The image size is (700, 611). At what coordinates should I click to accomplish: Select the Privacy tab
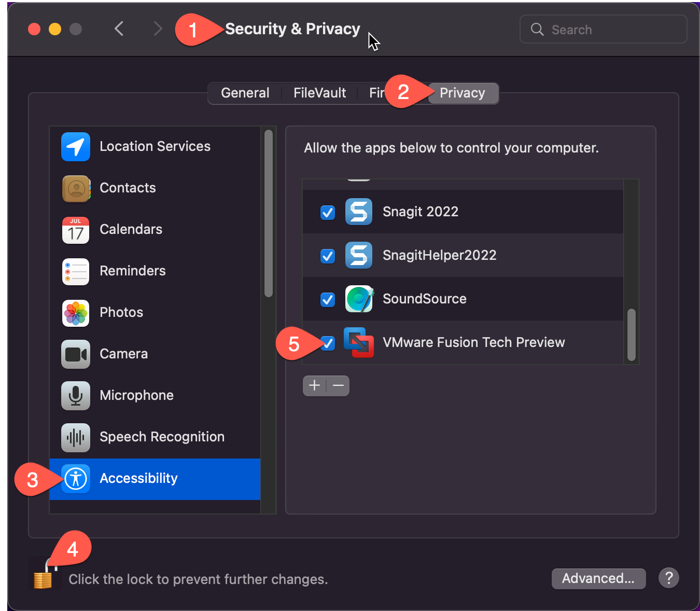pyautogui.click(x=463, y=93)
